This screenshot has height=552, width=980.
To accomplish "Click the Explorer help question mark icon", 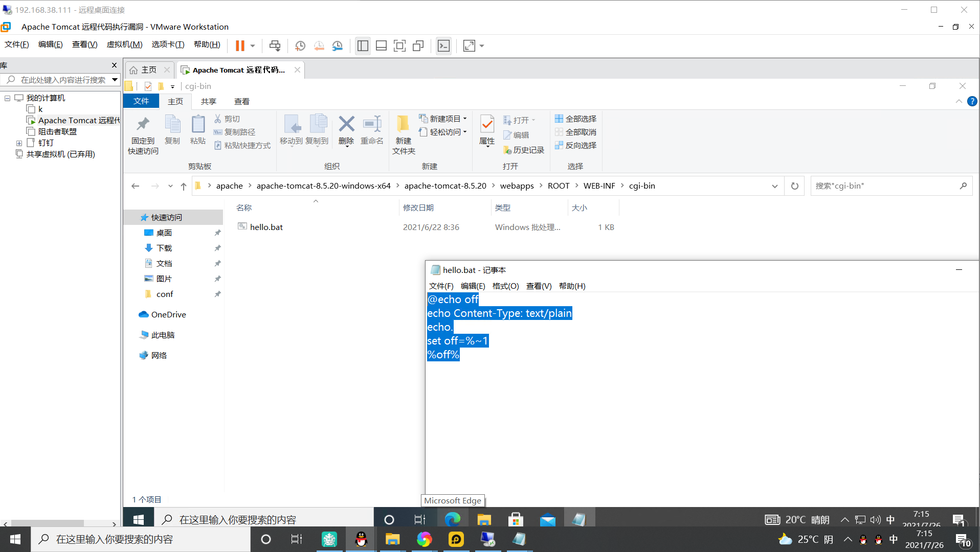I will [x=972, y=101].
